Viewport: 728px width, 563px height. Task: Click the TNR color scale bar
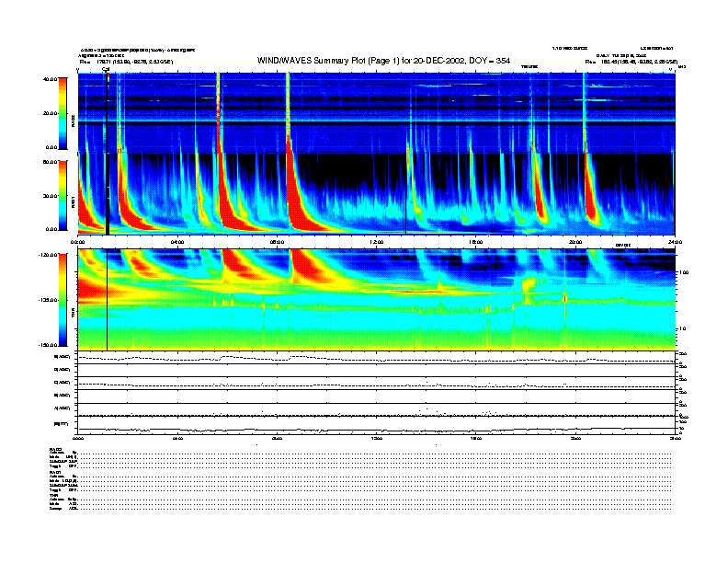[63, 300]
